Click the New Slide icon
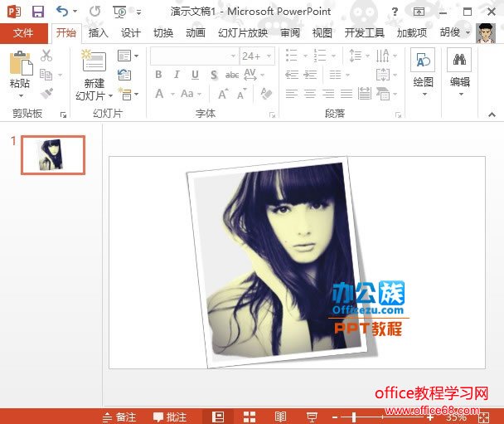 coord(93,61)
